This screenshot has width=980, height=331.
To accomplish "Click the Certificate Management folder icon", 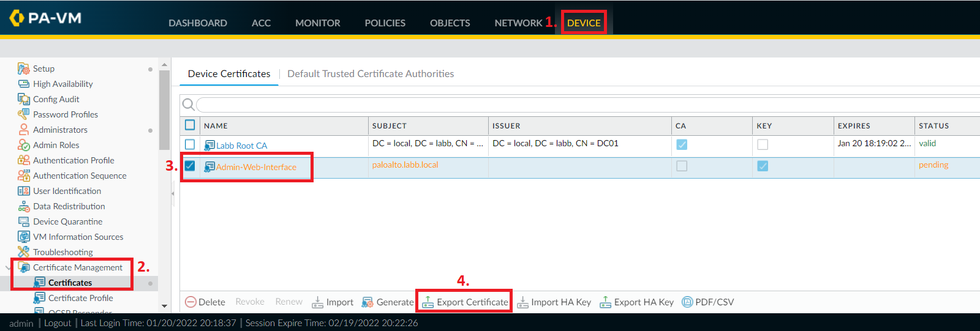I will pos(24,267).
